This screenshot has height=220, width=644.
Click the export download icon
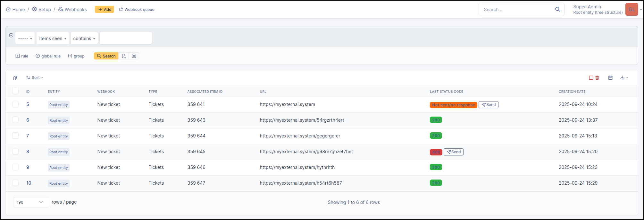(623, 78)
